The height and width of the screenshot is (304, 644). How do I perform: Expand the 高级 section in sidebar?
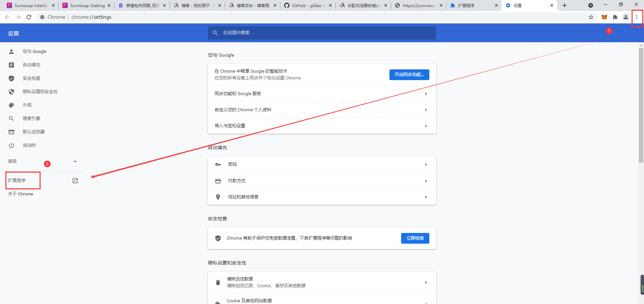(75, 162)
